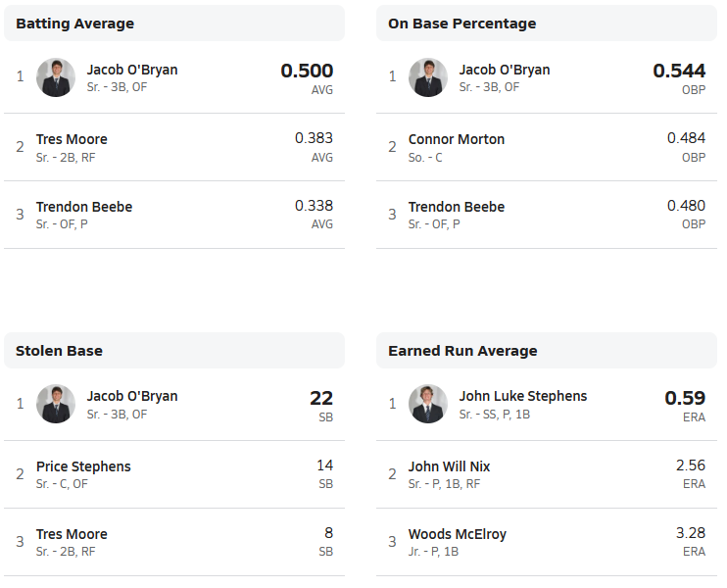727x588 pixels.
Task: Click Jacob O'Bryan's photo in On Base Percentage
Action: tap(428, 77)
